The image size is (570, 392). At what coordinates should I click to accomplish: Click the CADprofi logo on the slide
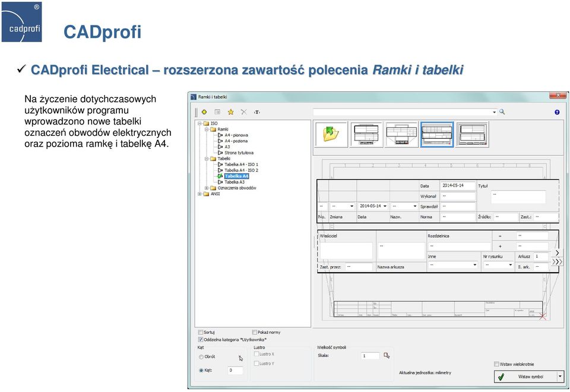21,22
